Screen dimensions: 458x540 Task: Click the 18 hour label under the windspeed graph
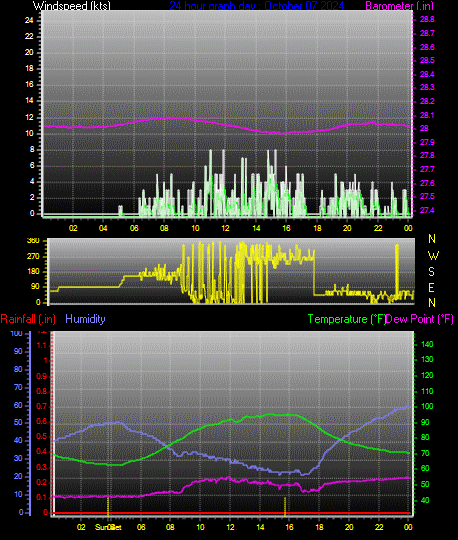pyautogui.click(x=317, y=228)
